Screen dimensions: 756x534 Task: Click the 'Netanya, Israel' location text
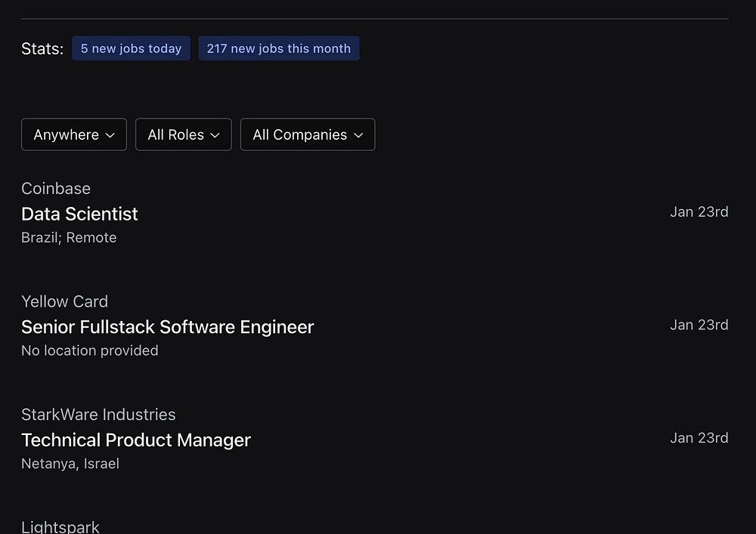click(x=70, y=464)
